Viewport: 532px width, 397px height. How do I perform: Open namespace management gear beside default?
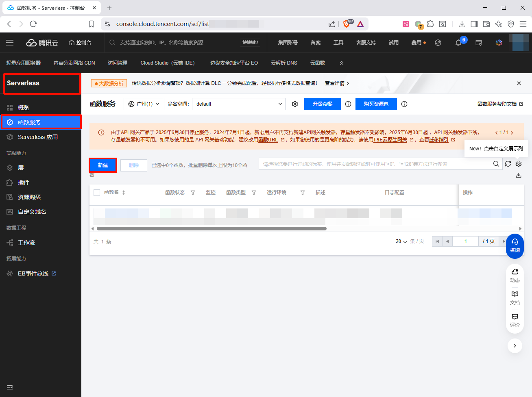(x=295, y=104)
